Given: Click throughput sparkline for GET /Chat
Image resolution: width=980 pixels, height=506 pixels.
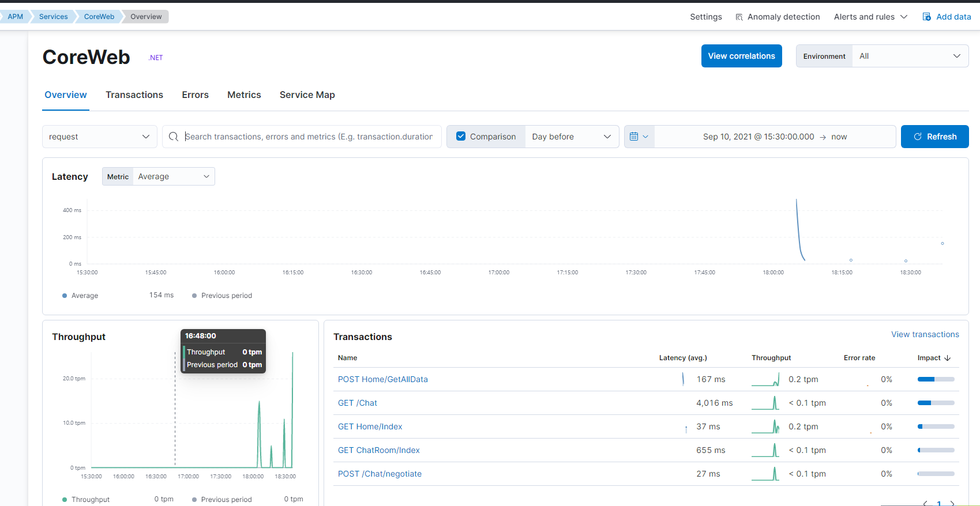Looking at the screenshot, I should pos(765,403).
